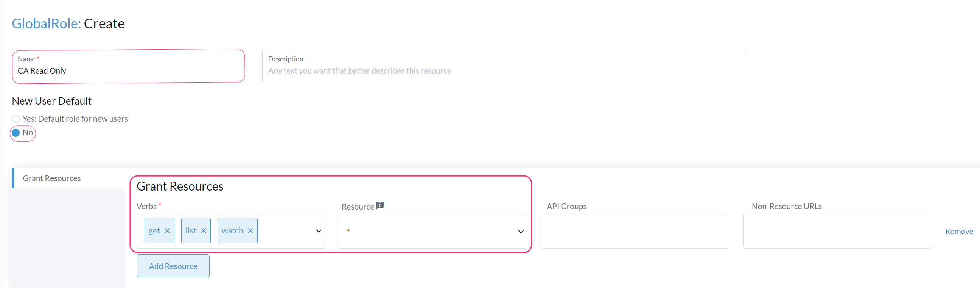Click the Remove link for this resource row
Image resolution: width=980 pixels, height=288 pixels.
click(x=959, y=231)
